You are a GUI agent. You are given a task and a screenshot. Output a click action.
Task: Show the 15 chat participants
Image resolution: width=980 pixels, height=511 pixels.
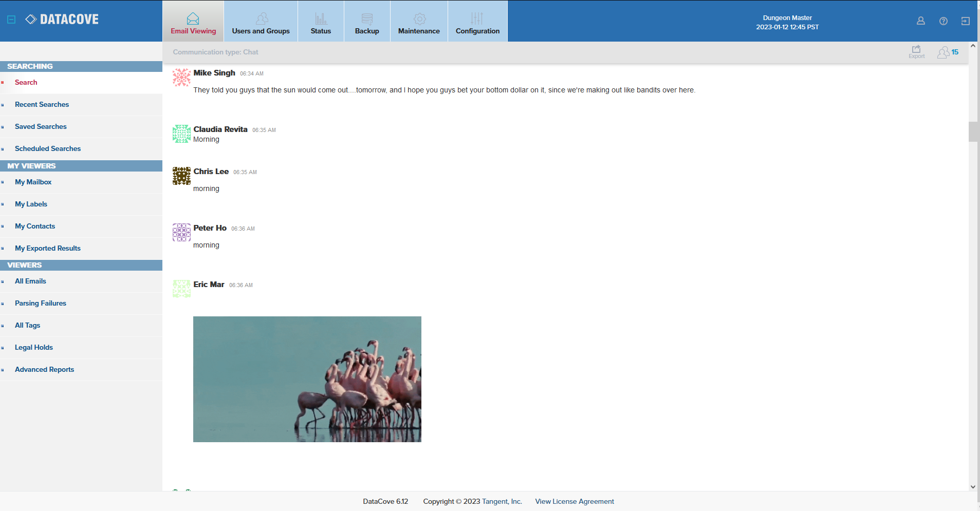[x=948, y=52]
